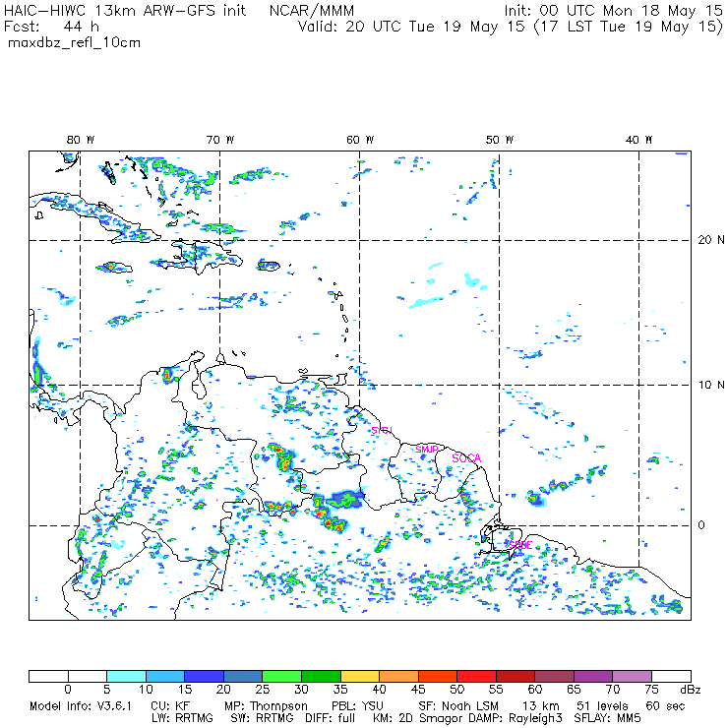The width and height of the screenshot is (728, 728).
Task: Pick the maroon 60-65 dBz swatch
Action: coord(554,676)
